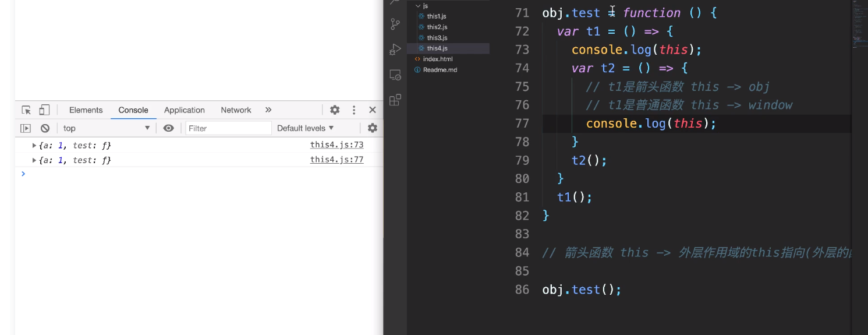Select the inspect element picker icon

[x=26, y=110]
